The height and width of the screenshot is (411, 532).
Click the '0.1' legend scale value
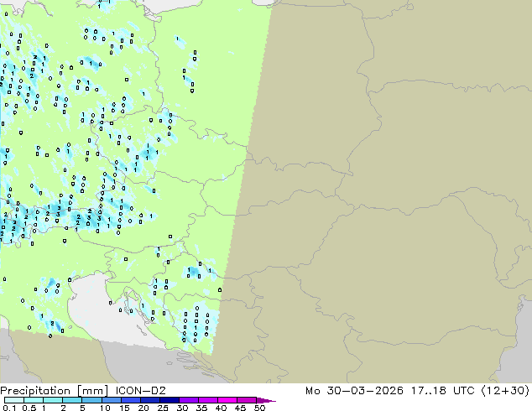(9, 408)
